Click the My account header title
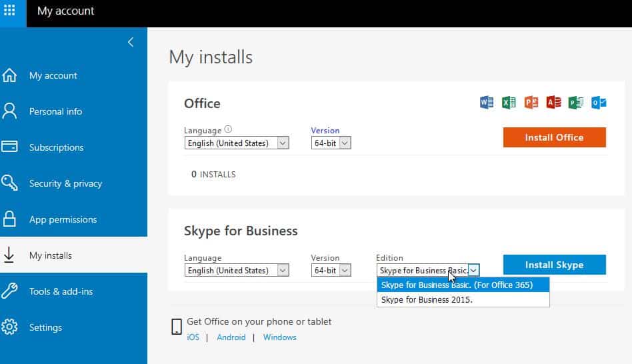Image resolution: width=632 pixels, height=364 pixels. 66,11
